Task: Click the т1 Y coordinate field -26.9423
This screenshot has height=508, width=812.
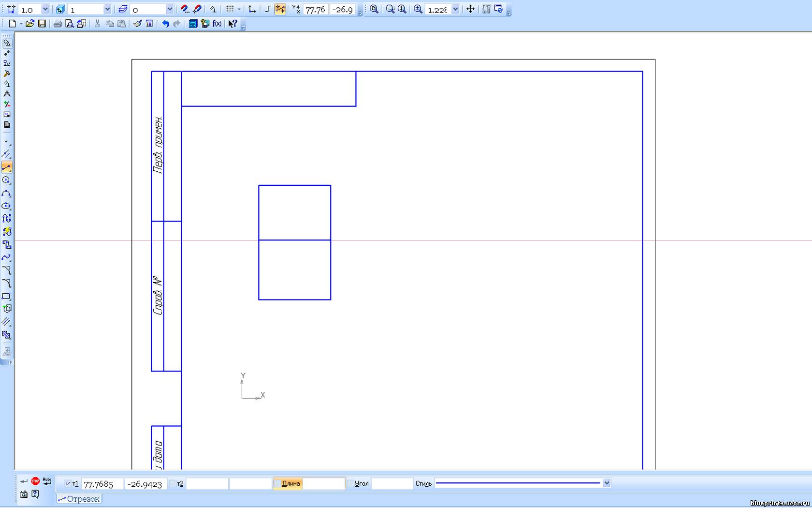Action: pos(146,484)
